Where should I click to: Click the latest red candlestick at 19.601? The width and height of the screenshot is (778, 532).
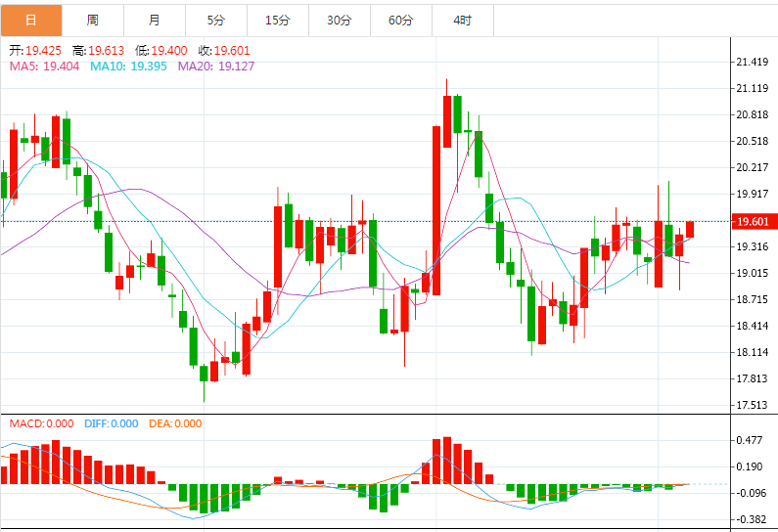click(690, 230)
